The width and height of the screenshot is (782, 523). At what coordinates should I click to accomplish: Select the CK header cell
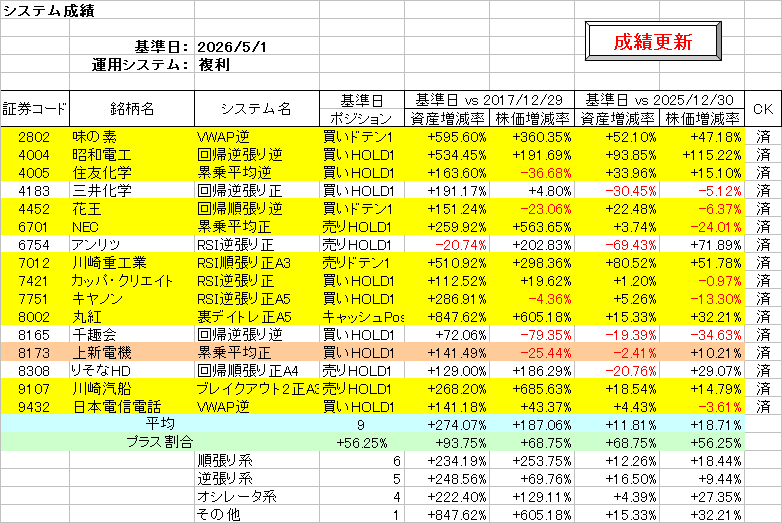point(763,109)
